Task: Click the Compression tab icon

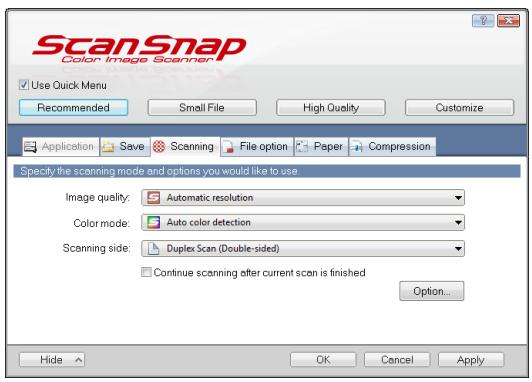Action: coord(357,147)
